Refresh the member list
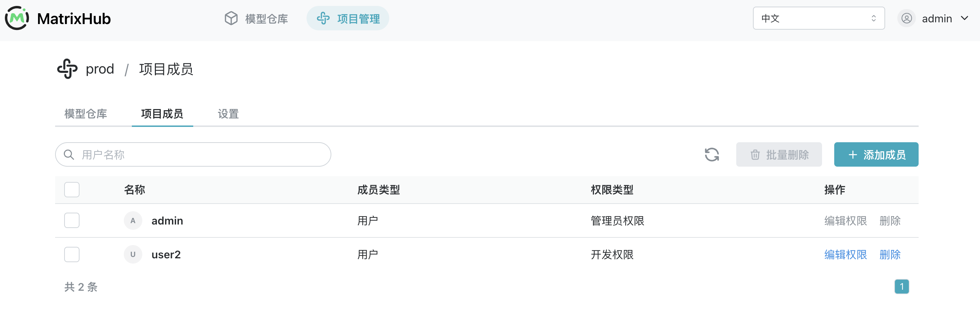980x327 pixels. coord(711,155)
